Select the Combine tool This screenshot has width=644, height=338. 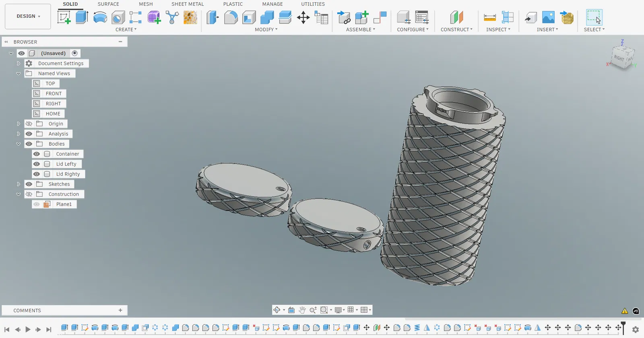pos(267,18)
